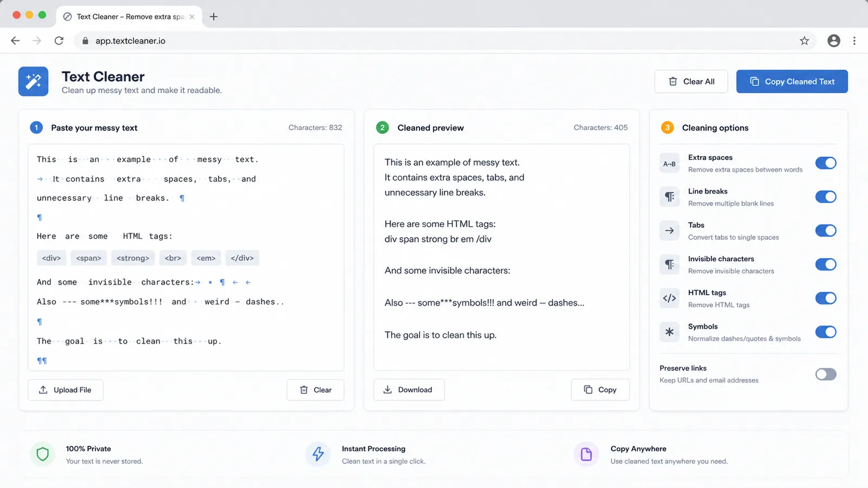Click 'Keep URLs and email addresses' text
This screenshot has height=488, width=868.
(709, 380)
